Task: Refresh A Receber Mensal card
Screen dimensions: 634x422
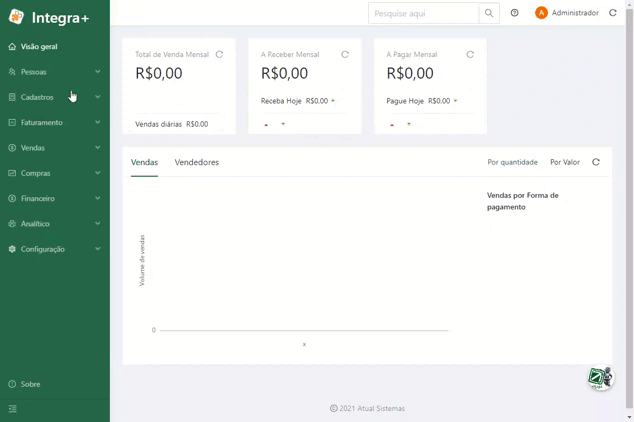Action: pyautogui.click(x=345, y=54)
